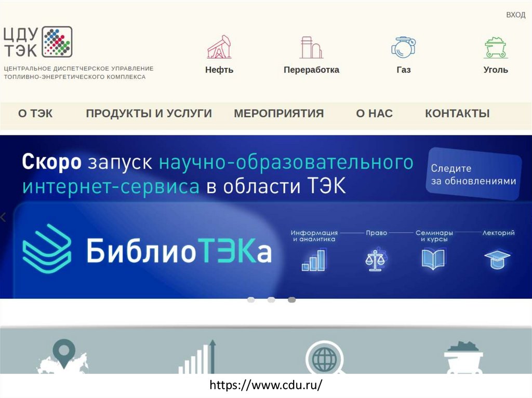Screen dimensions: 532x398
Task: Click the БиблиоТЭКа stacked layers logo
Action: [47, 249]
